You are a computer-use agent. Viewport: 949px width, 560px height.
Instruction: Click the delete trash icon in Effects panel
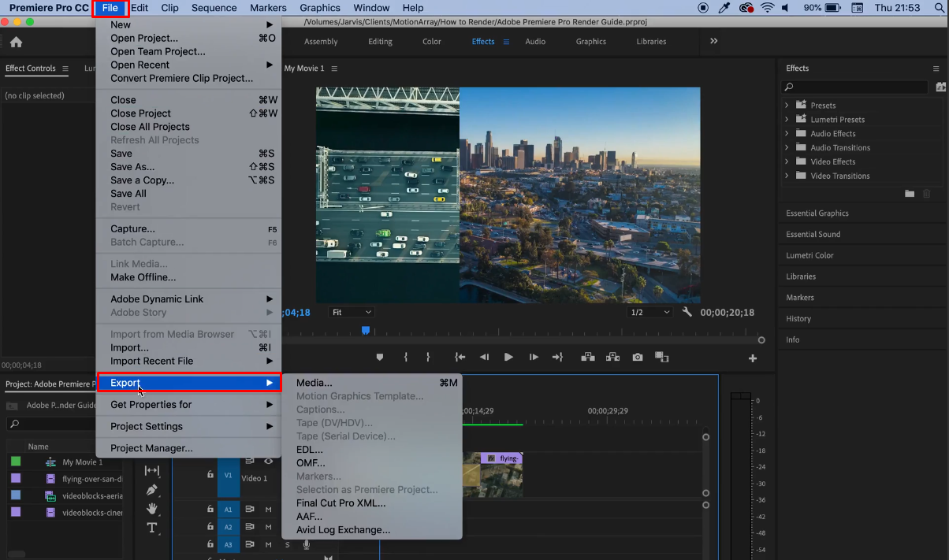pos(926,193)
